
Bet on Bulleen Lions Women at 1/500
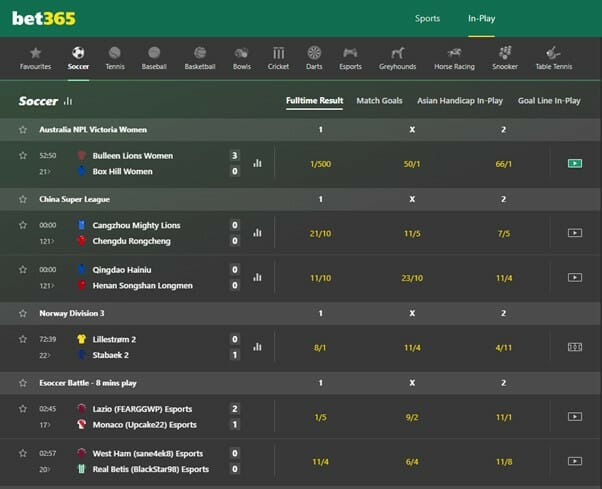click(321, 164)
